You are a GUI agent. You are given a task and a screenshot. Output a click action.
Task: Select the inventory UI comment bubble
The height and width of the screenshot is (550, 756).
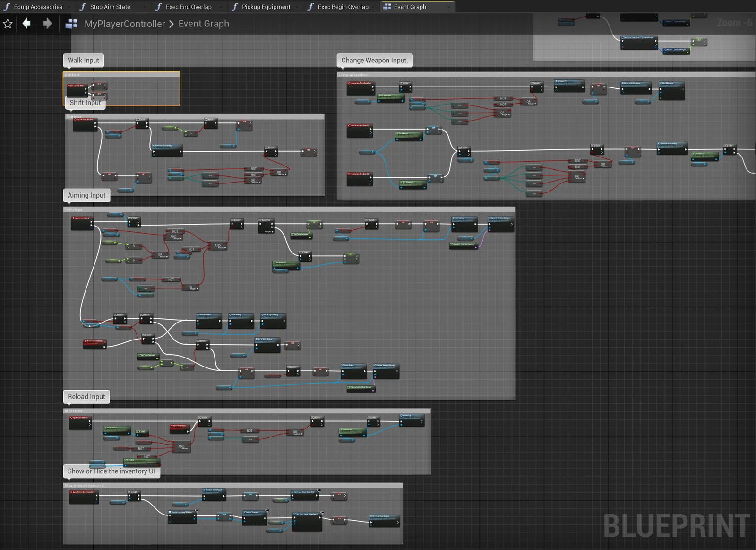[112, 471]
